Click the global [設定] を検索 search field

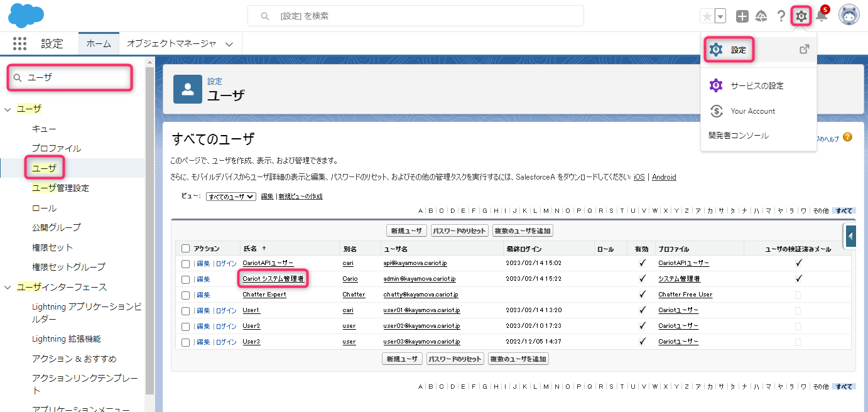[416, 16]
